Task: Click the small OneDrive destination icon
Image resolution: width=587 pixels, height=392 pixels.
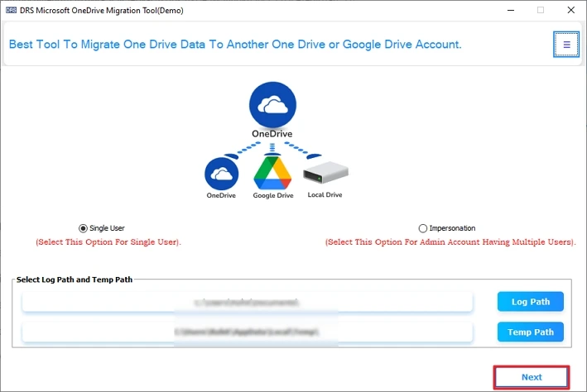Action: tap(221, 174)
